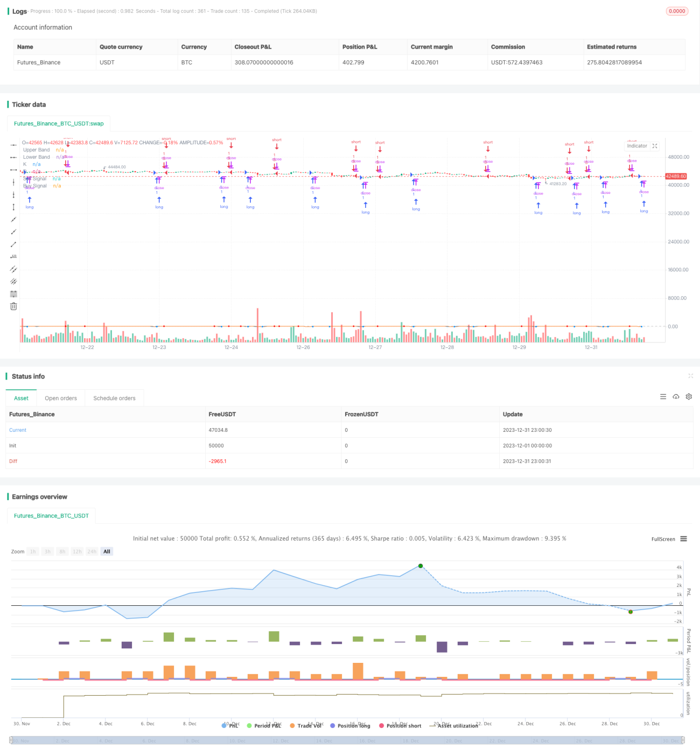Click the green trough marker on PnL curve
The width and height of the screenshot is (700, 756).
click(x=631, y=612)
